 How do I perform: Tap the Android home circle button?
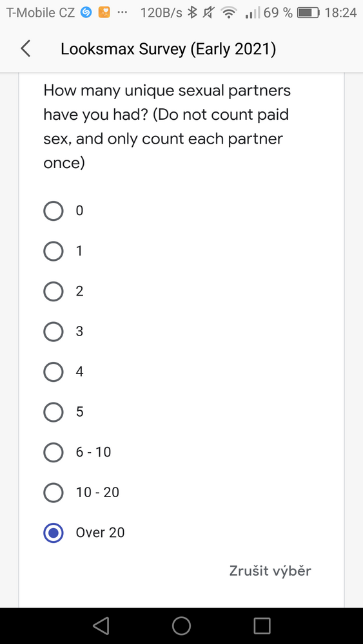(181, 625)
